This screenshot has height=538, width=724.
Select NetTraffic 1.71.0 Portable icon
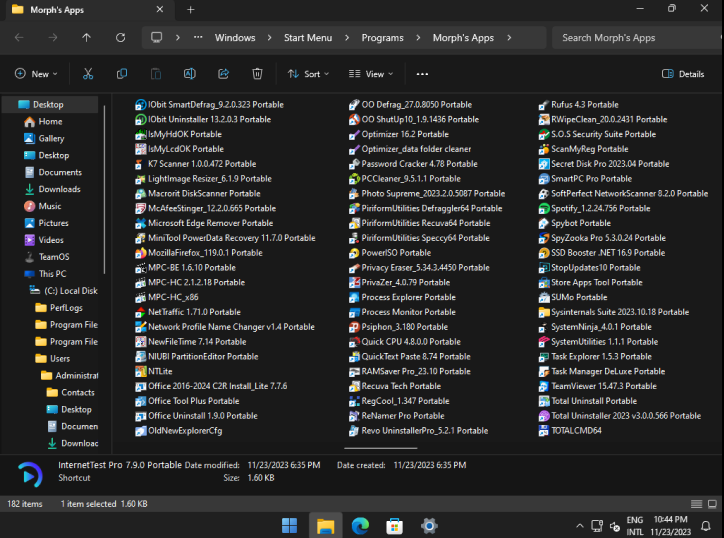[140, 313]
